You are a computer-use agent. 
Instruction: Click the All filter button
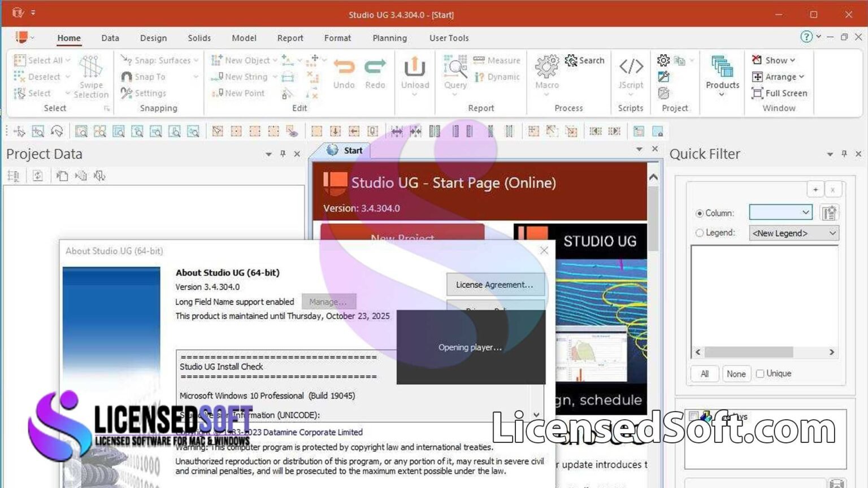(704, 374)
